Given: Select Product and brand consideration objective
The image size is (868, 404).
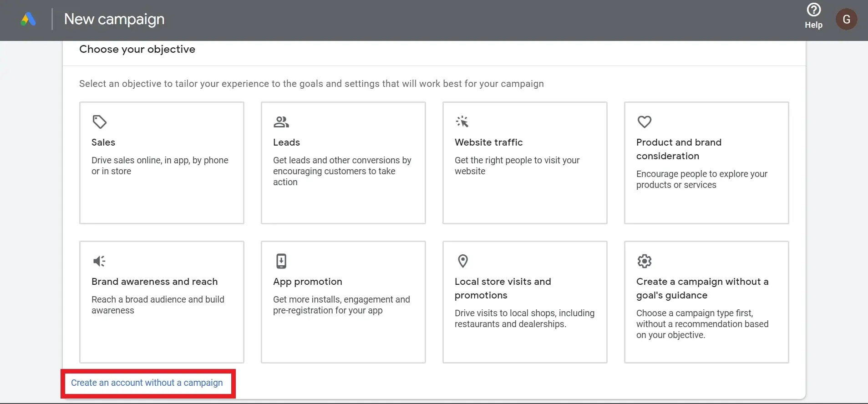Looking at the screenshot, I should (679, 149).
